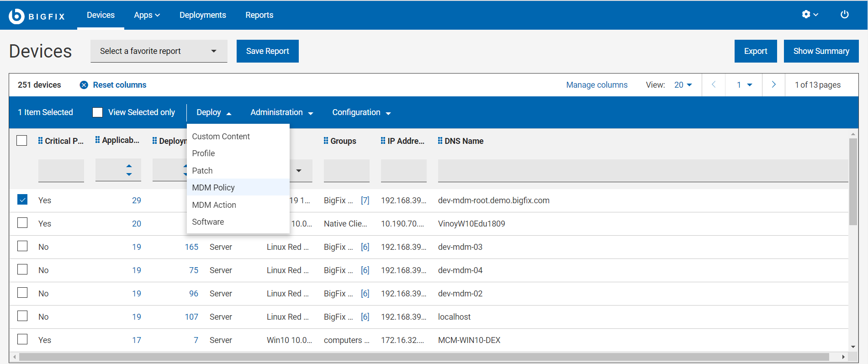Viewport: 868px width, 364px height.
Task: Click the DNS Name filter input field
Action: [x=642, y=171]
